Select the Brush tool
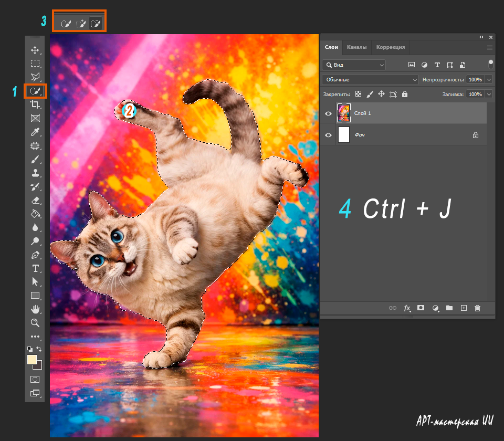This screenshot has height=441, width=504. pos(35,159)
